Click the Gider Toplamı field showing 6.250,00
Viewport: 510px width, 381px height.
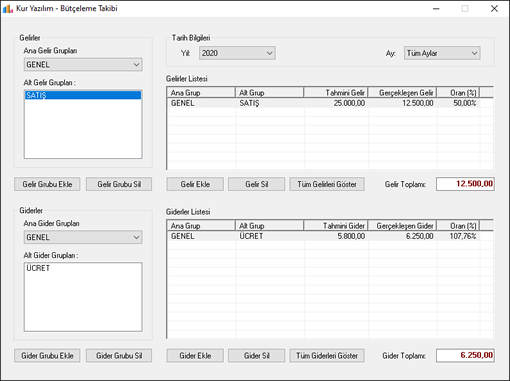click(465, 355)
